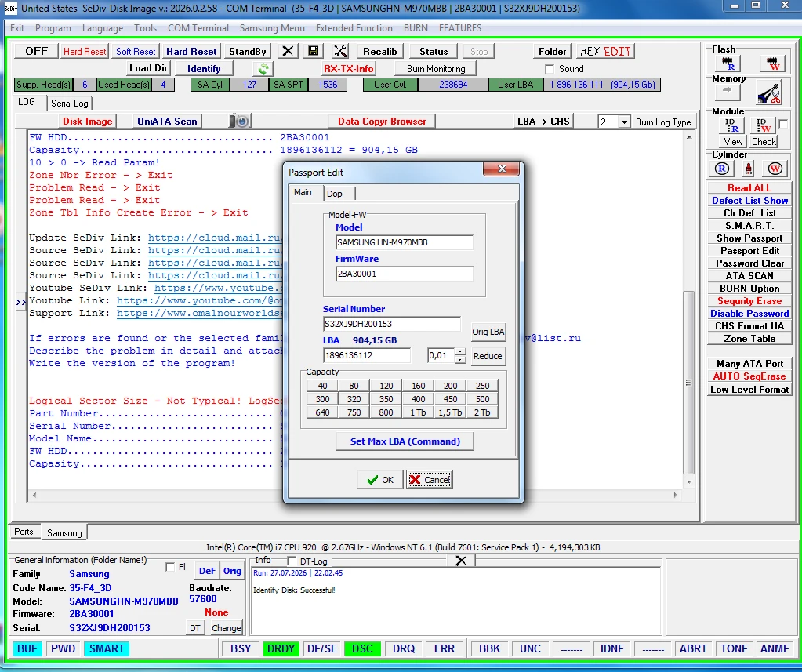Click the log scrollbar down arrow
Screen dimensions: 802x672
tap(688, 481)
